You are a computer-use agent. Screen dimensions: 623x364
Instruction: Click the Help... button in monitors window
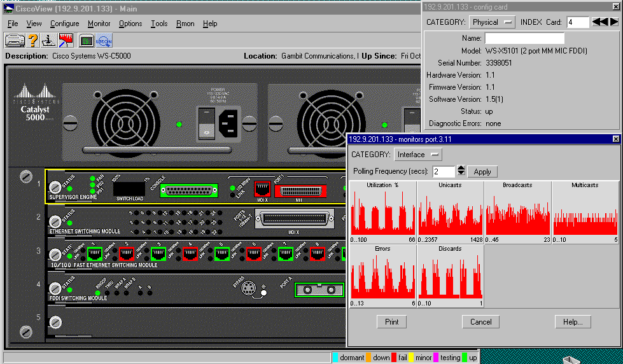tap(573, 322)
